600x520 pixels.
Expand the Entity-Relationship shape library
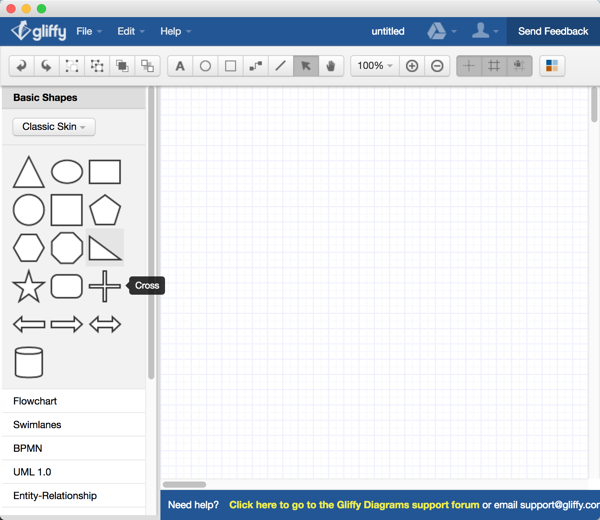[x=73, y=496]
